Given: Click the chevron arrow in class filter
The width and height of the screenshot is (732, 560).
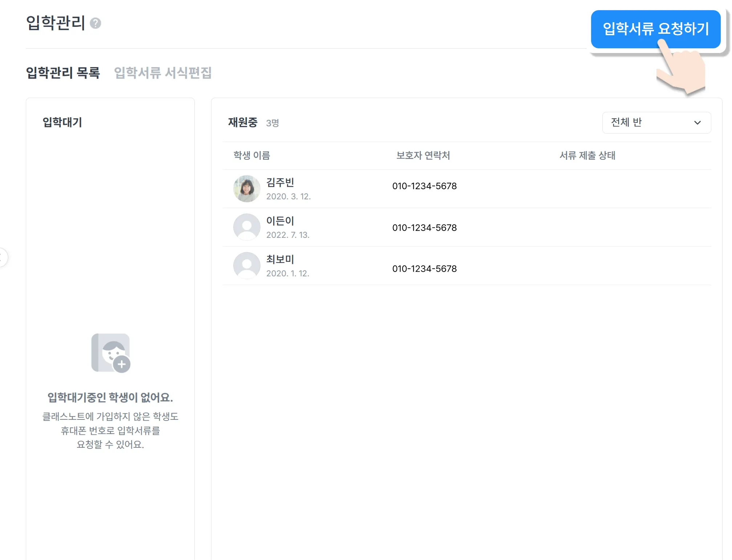Looking at the screenshot, I should 697,123.
